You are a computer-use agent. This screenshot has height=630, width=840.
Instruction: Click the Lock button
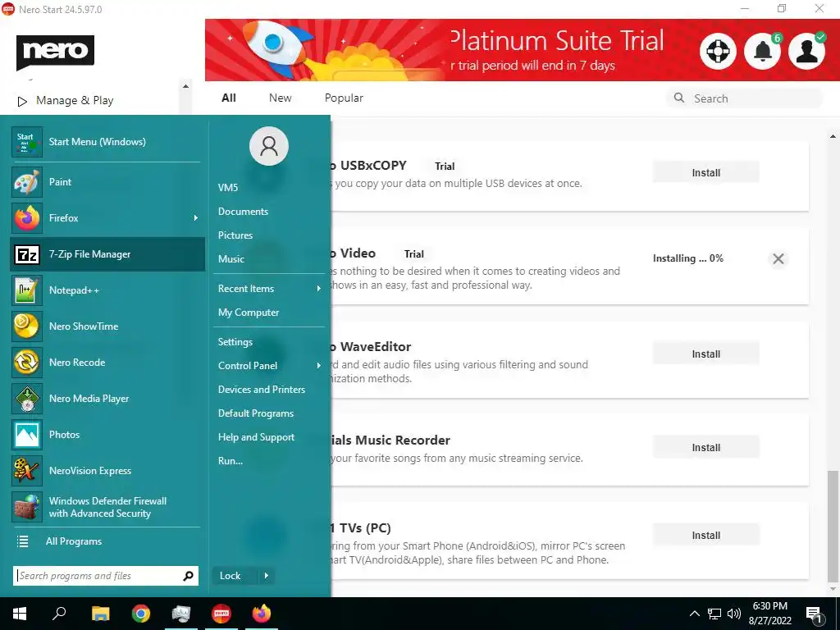[235, 576]
